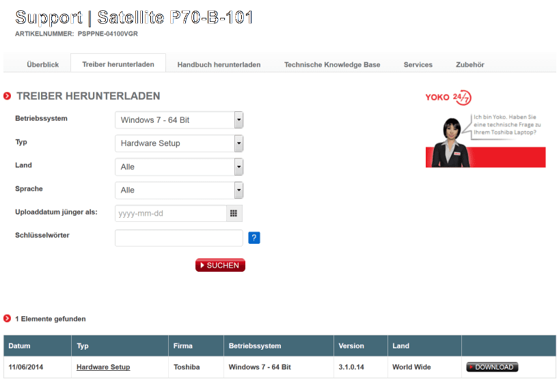Focus the Uploaddatum date input field
This screenshot has height=392, width=559.
171,214
